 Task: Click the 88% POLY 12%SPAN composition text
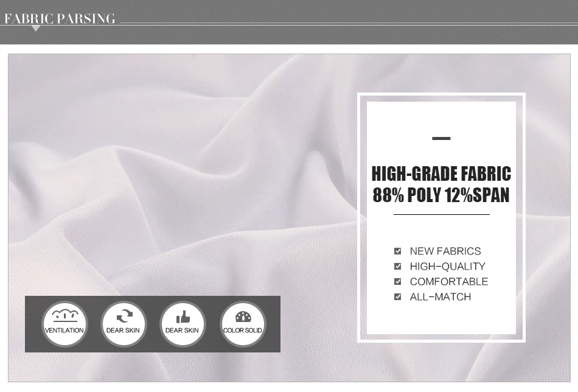point(441,195)
